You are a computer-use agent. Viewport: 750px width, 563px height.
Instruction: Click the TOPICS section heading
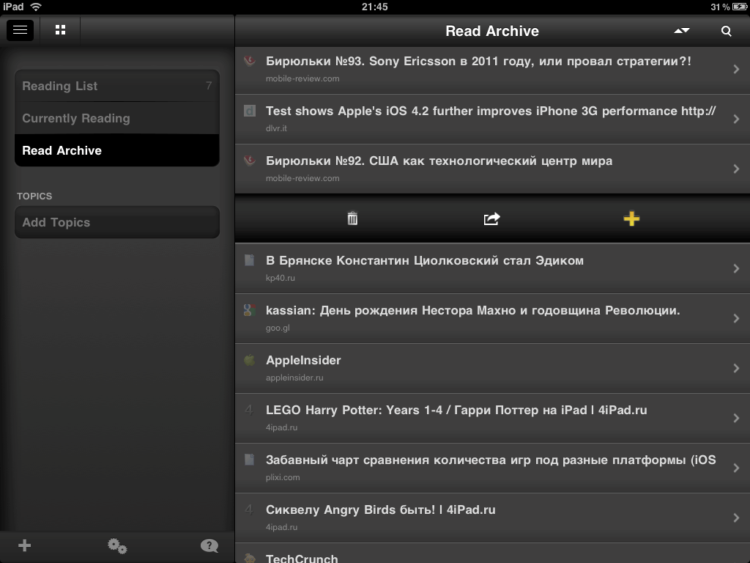pos(34,196)
